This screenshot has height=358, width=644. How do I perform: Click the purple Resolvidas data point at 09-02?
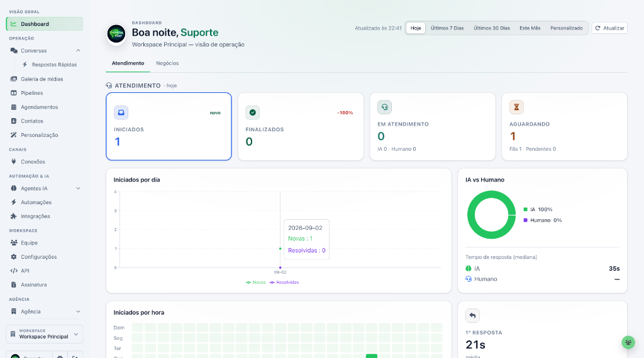click(280, 268)
